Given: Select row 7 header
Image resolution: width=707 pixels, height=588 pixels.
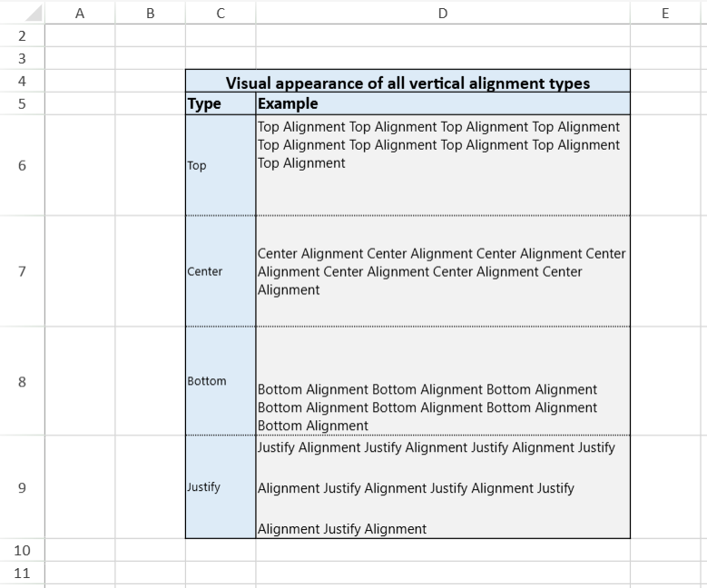Looking at the screenshot, I should point(22,271).
